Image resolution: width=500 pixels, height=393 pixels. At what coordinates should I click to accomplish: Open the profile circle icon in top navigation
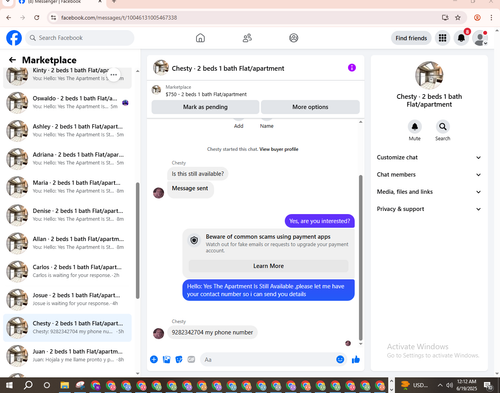pyautogui.click(x=294, y=38)
